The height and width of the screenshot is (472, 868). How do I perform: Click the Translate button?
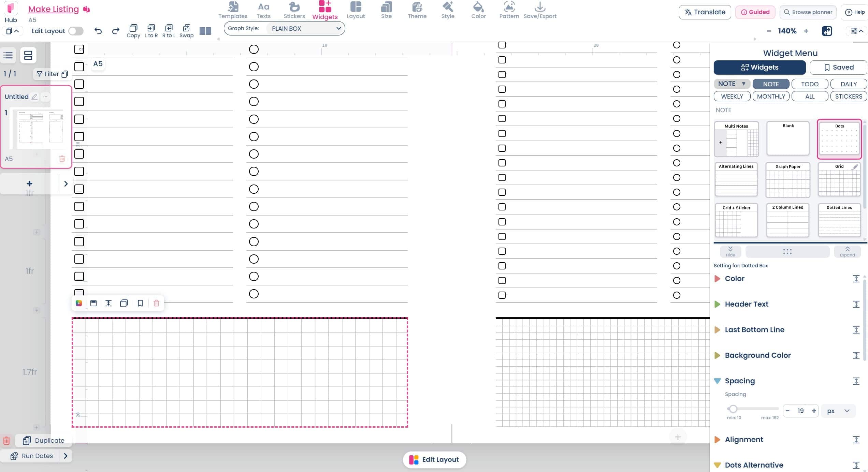coord(705,12)
